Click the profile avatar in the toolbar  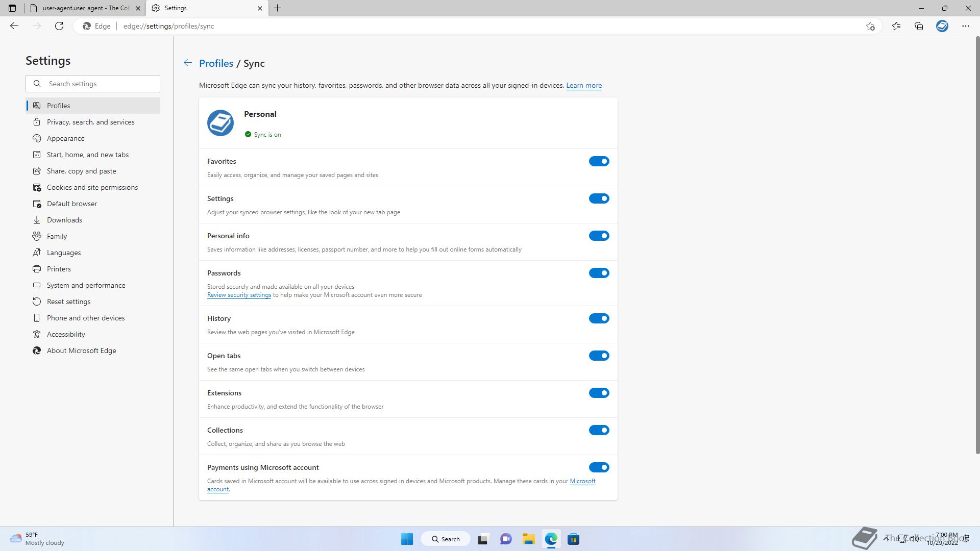[x=942, y=26]
